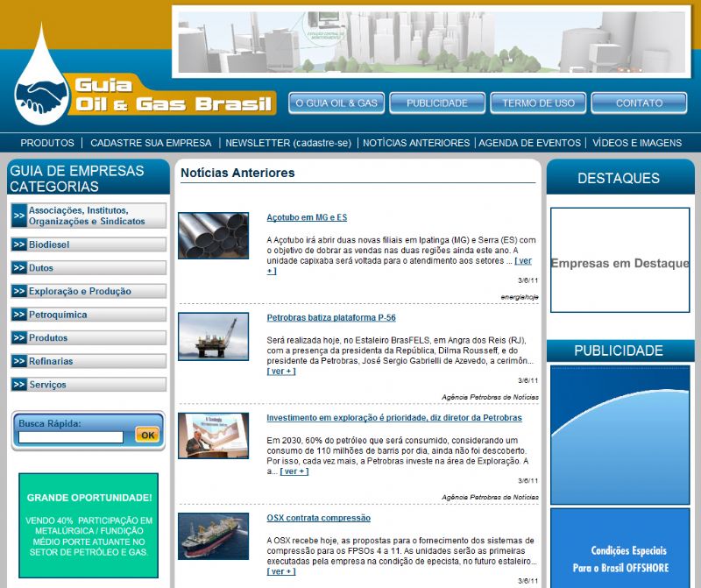Click the top city illustration banner
Image resolution: width=701 pixels, height=588 pixels.
tap(431, 42)
